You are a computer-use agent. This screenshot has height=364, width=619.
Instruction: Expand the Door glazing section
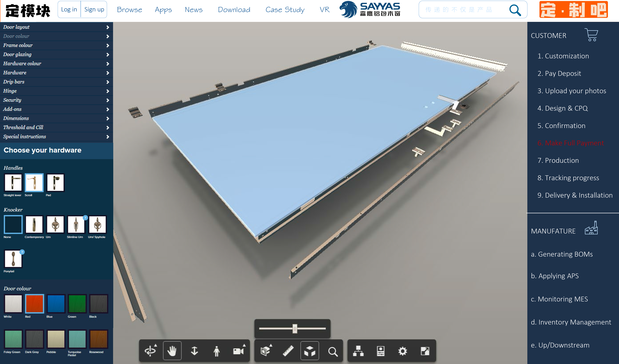[x=56, y=54]
